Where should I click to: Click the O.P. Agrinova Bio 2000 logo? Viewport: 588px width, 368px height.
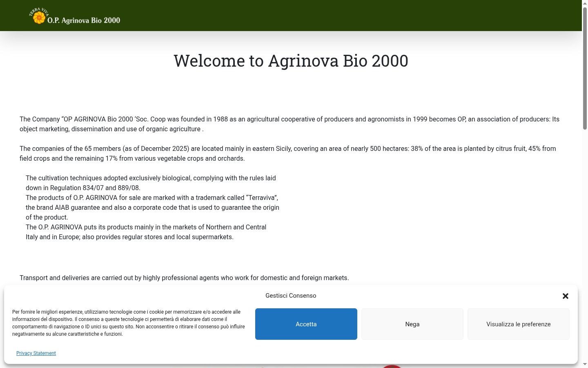[75, 16]
